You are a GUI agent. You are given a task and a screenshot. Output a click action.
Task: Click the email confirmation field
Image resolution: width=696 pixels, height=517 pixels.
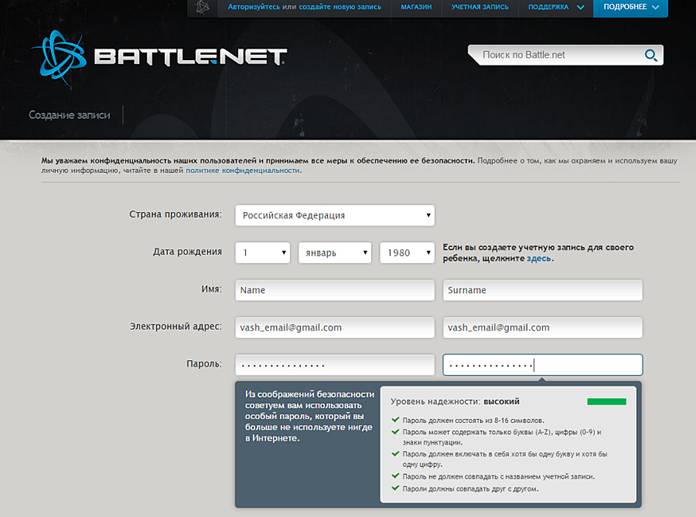[542, 328]
